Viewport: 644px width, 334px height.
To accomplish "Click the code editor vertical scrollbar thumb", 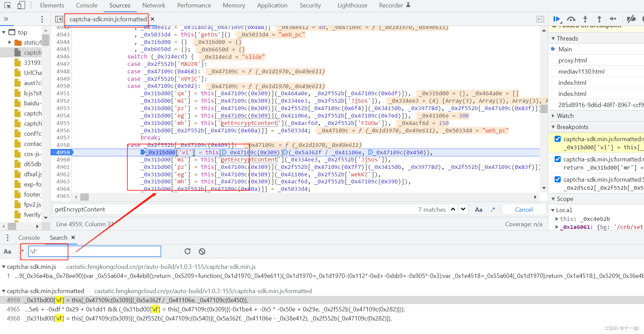I will pos(544,109).
